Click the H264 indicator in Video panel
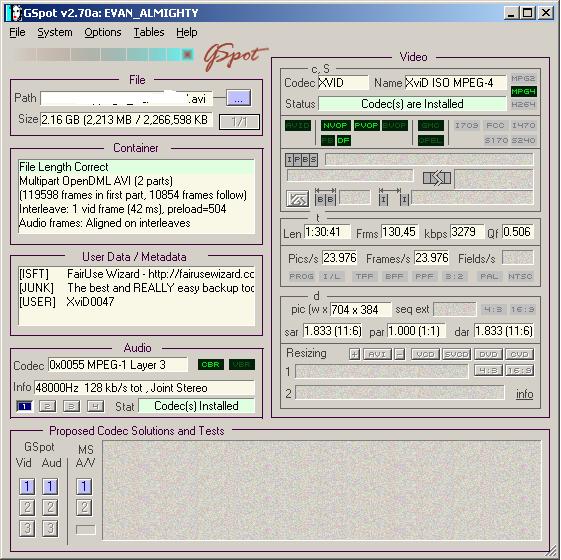Viewport: 561px width, 560px height. 523,104
